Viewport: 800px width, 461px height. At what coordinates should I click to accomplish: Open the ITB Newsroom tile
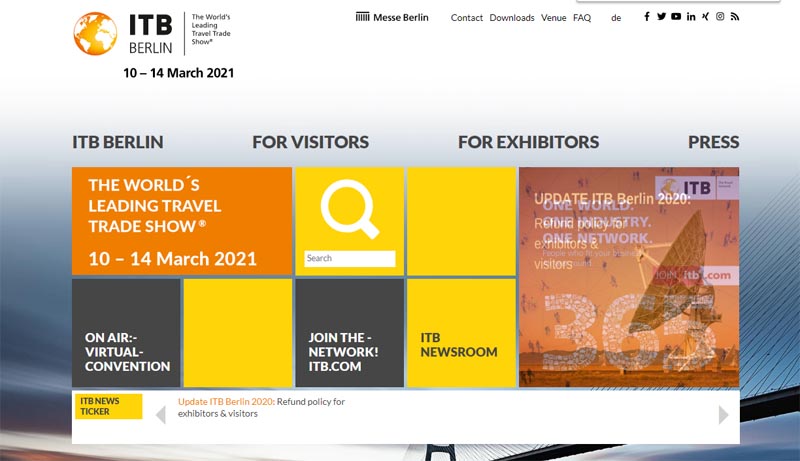[461, 332]
